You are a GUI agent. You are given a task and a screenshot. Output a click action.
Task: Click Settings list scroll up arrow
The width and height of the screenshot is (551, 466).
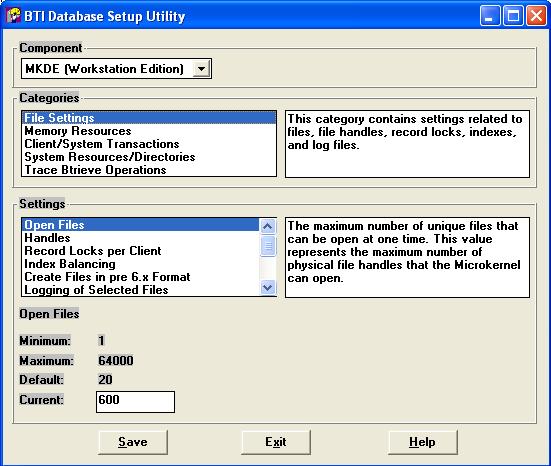268,226
